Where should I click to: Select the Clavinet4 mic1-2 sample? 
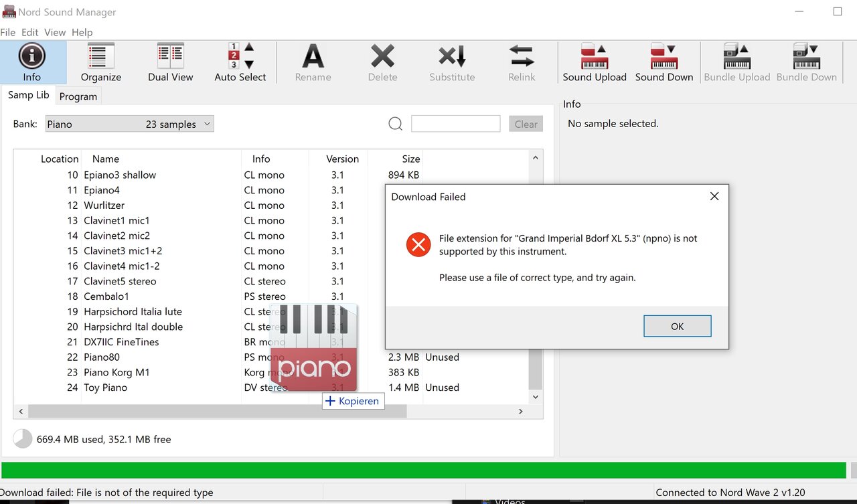tap(121, 266)
